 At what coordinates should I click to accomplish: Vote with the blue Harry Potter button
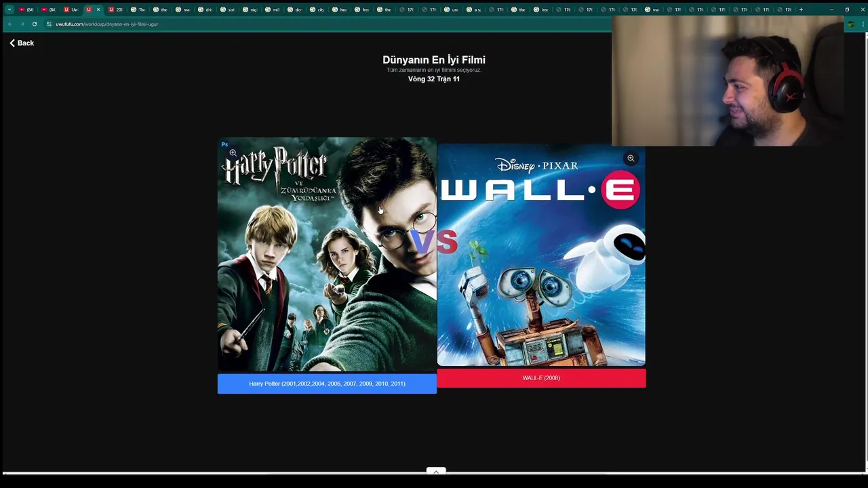click(327, 384)
